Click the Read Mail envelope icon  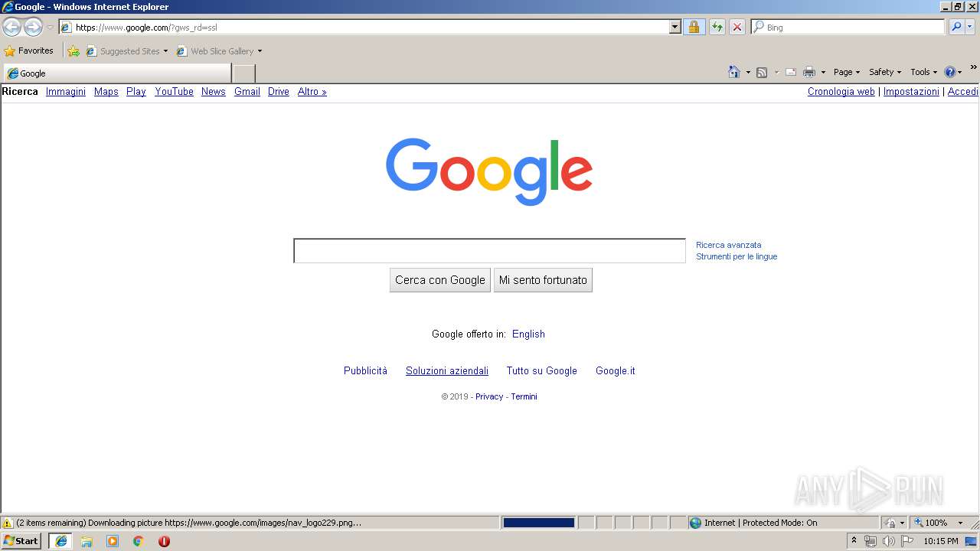791,72
